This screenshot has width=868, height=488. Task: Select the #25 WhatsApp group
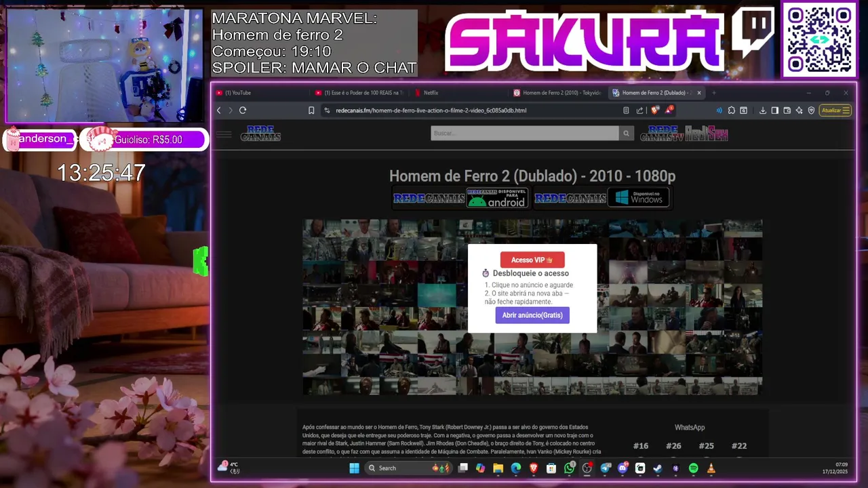(706, 446)
